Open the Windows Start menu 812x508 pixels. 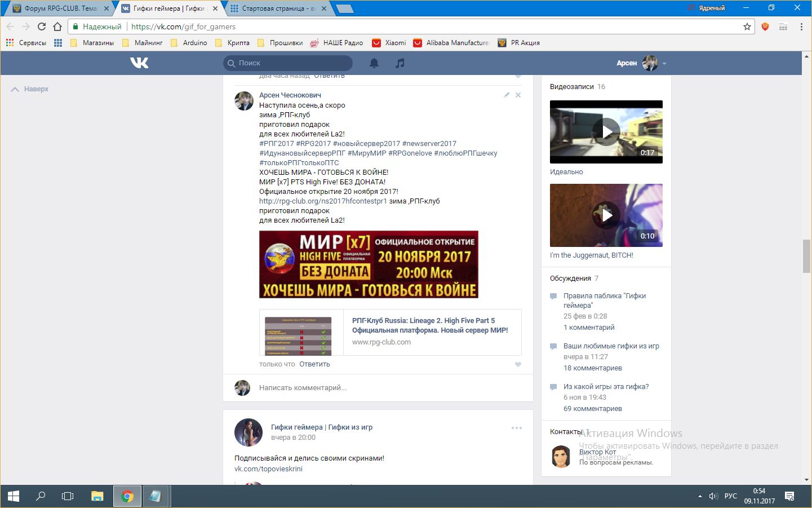pos(14,496)
